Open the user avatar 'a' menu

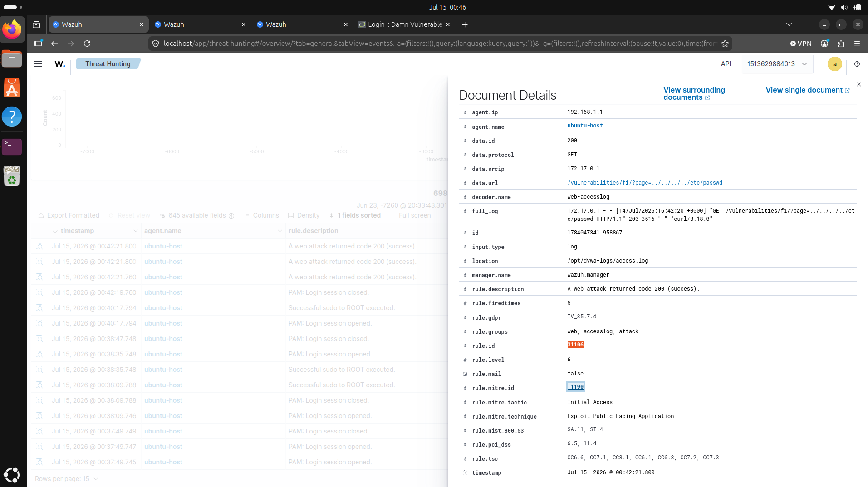pyautogui.click(x=834, y=64)
